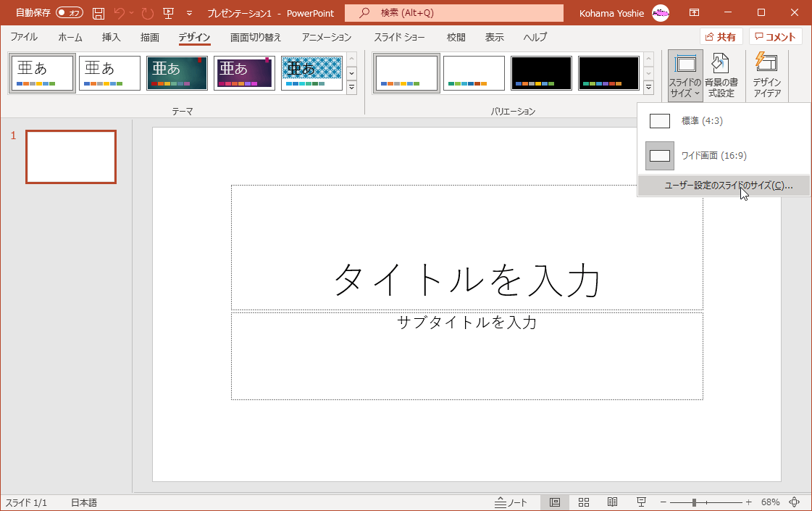Click the Redo arrow icon
Image resolution: width=812 pixels, height=511 pixels.
point(148,13)
